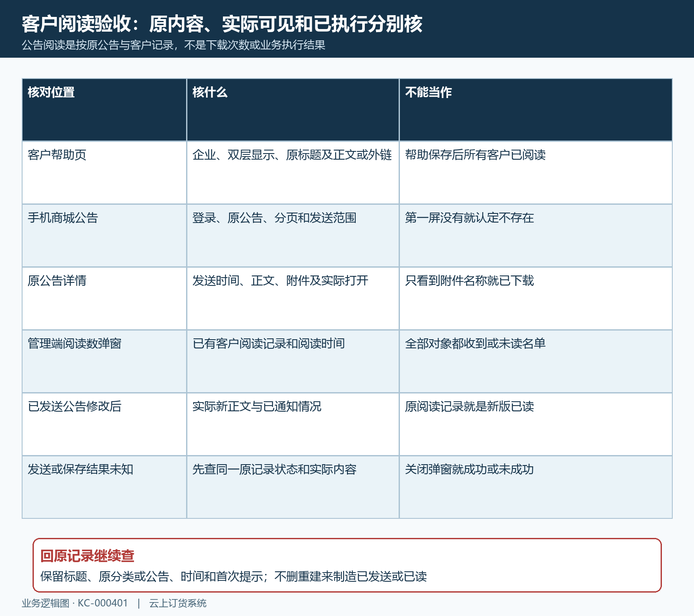
Task: Select the cell 企业、双层显示、原标题及正文或外链
Action: pos(293,173)
